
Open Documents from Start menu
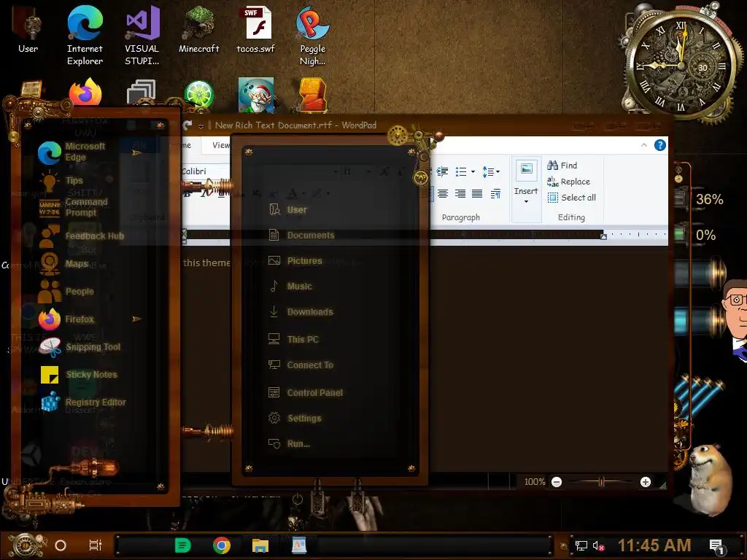301,236
